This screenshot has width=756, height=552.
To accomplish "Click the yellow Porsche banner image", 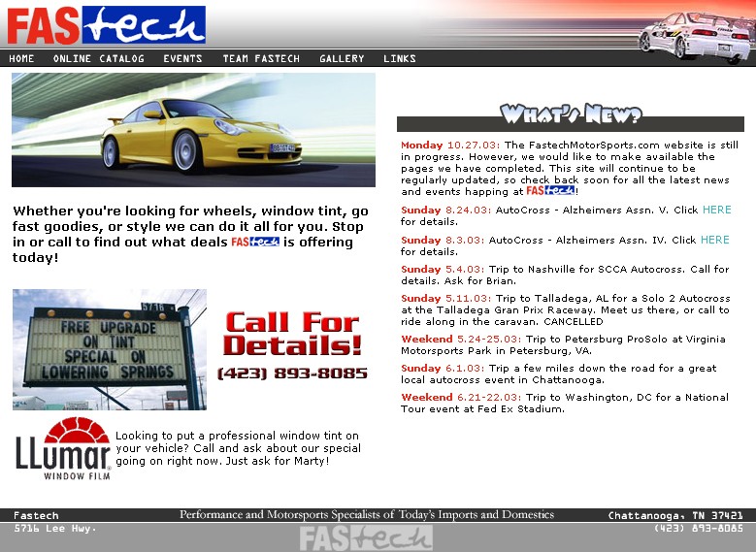I will tap(193, 130).
